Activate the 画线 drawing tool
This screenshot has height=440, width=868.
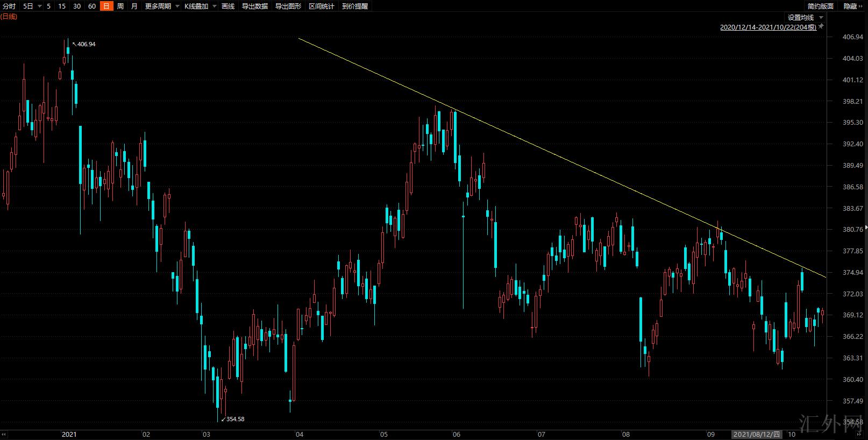click(x=228, y=6)
